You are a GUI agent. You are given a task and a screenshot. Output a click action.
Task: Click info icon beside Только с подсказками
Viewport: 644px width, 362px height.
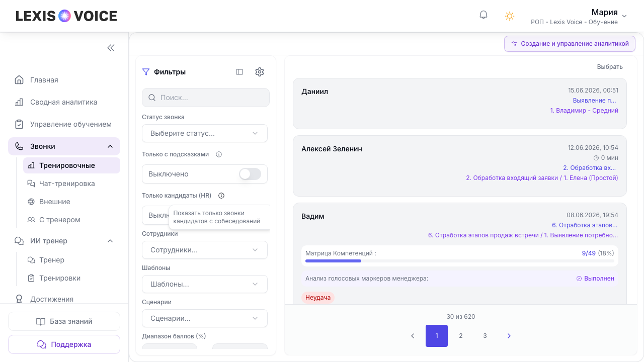pos(219,154)
